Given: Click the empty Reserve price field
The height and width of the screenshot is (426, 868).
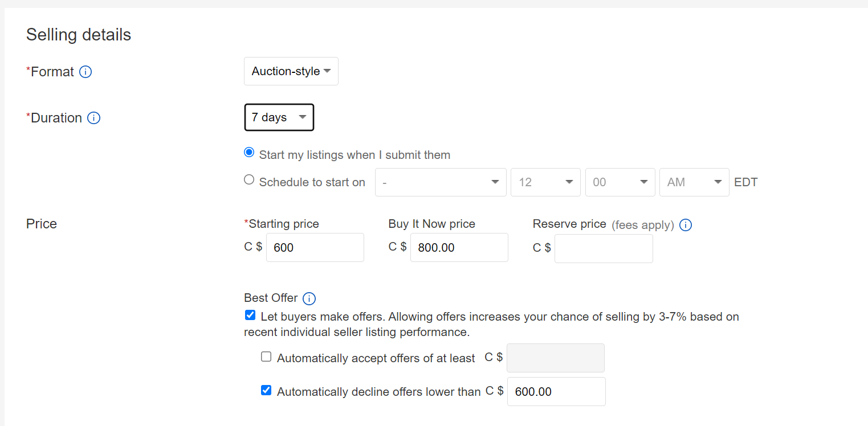Looking at the screenshot, I should [604, 248].
